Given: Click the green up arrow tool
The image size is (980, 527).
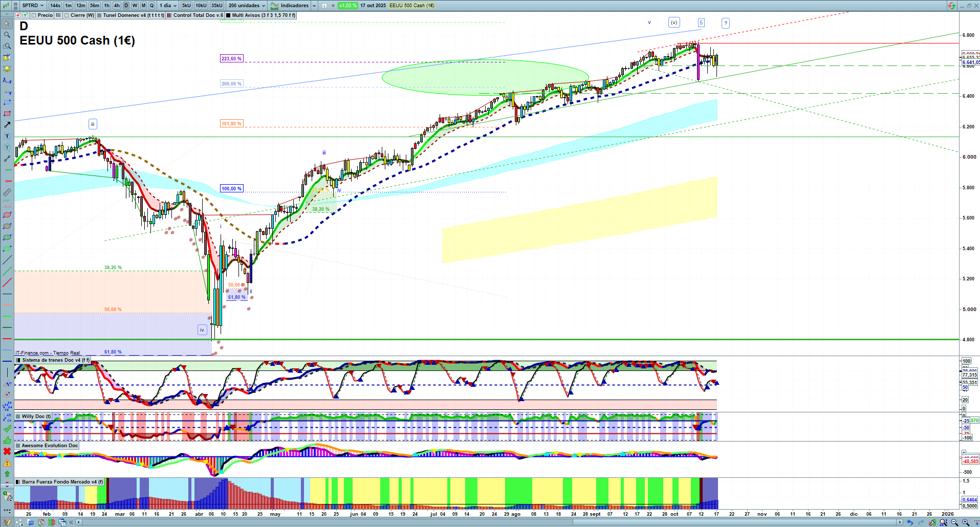Looking at the screenshot, I should (7, 474).
